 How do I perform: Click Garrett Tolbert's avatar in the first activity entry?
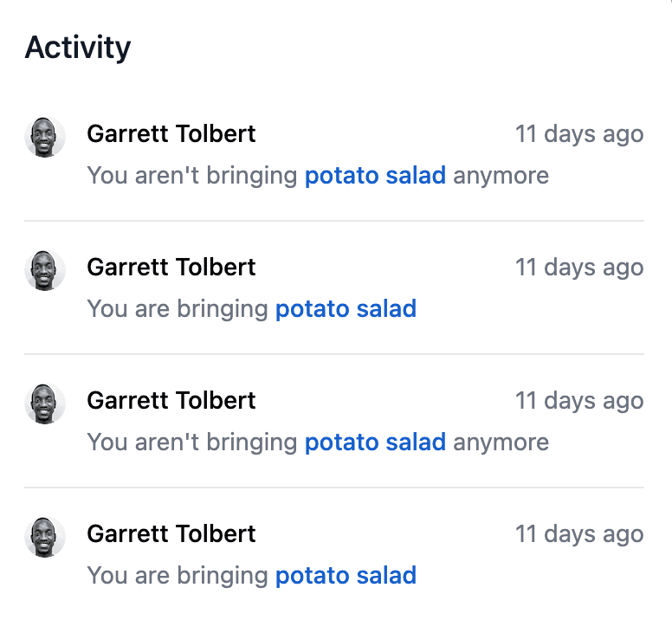pos(45,137)
